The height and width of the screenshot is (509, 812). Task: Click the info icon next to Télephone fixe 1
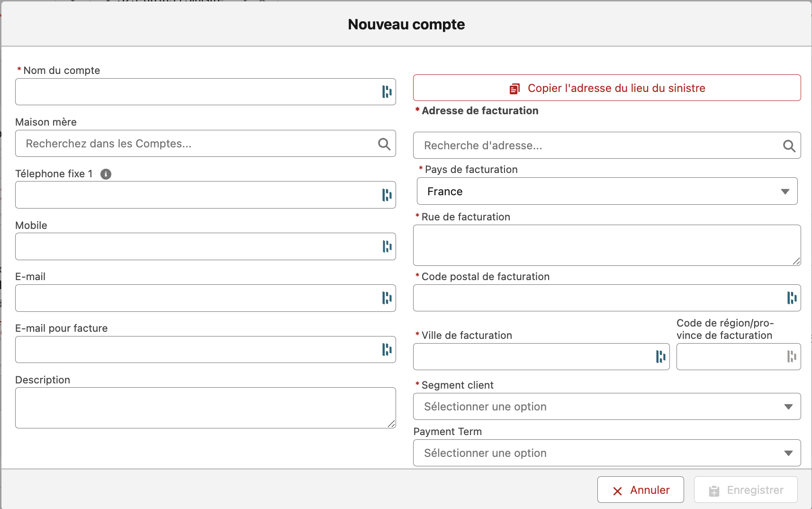106,174
